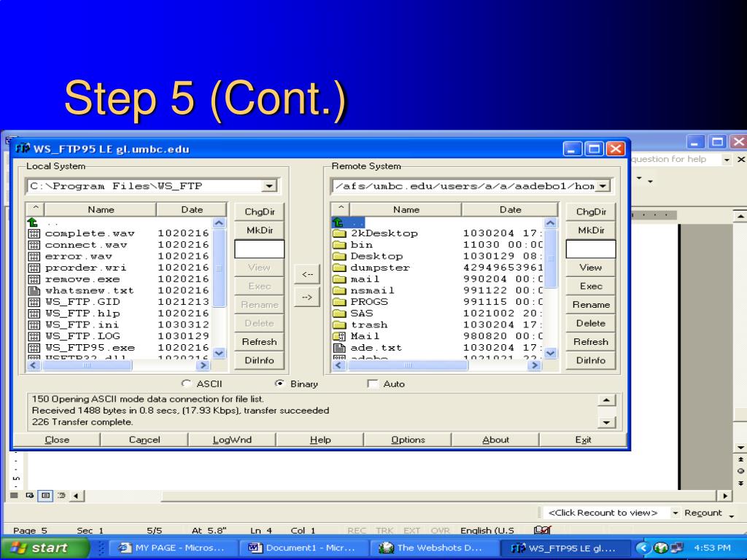Click remote MkDir button

(591, 230)
